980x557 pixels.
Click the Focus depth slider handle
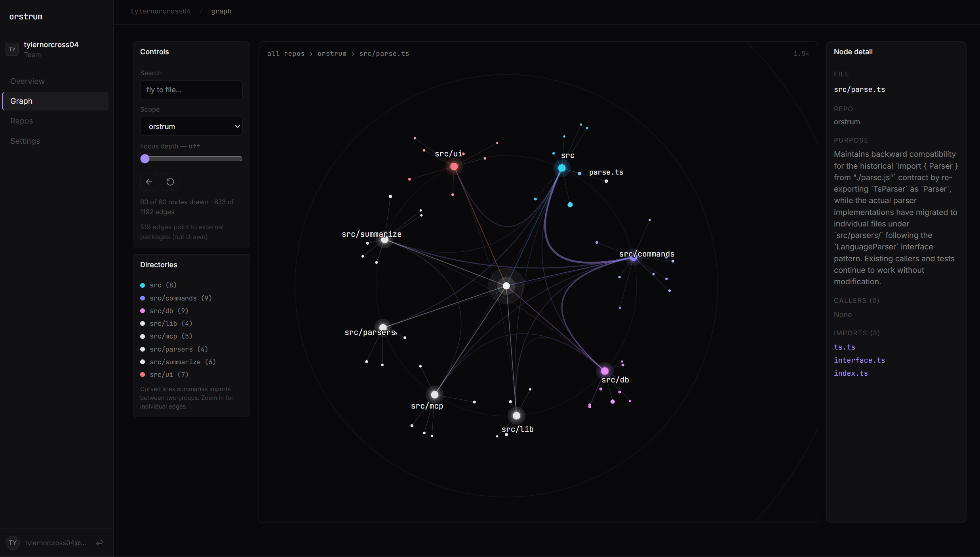(x=145, y=159)
